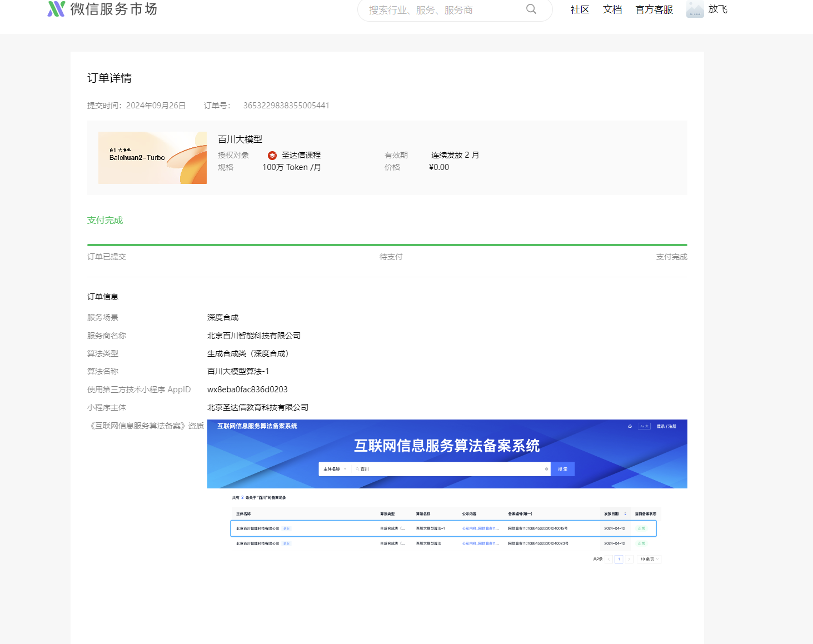Click 登录 / 注册 in the filing image
The height and width of the screenshot is (644, 813).
pos(666,426)
